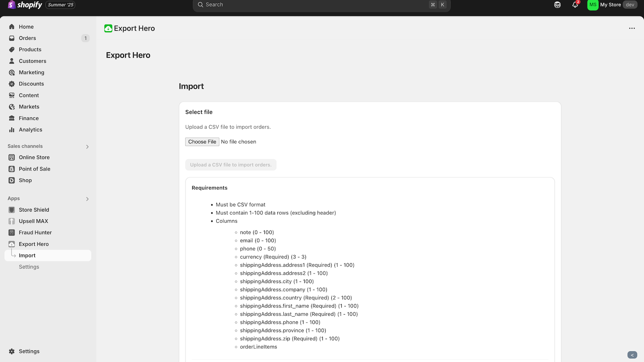Click the notifications bell icon
Viewport: 644px width, 362px height.
(x=575, y=5)
